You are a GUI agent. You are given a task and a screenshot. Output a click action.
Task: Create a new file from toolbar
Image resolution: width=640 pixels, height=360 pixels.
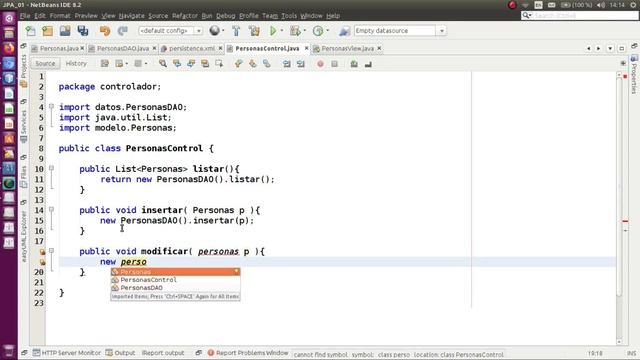(31, 31)
